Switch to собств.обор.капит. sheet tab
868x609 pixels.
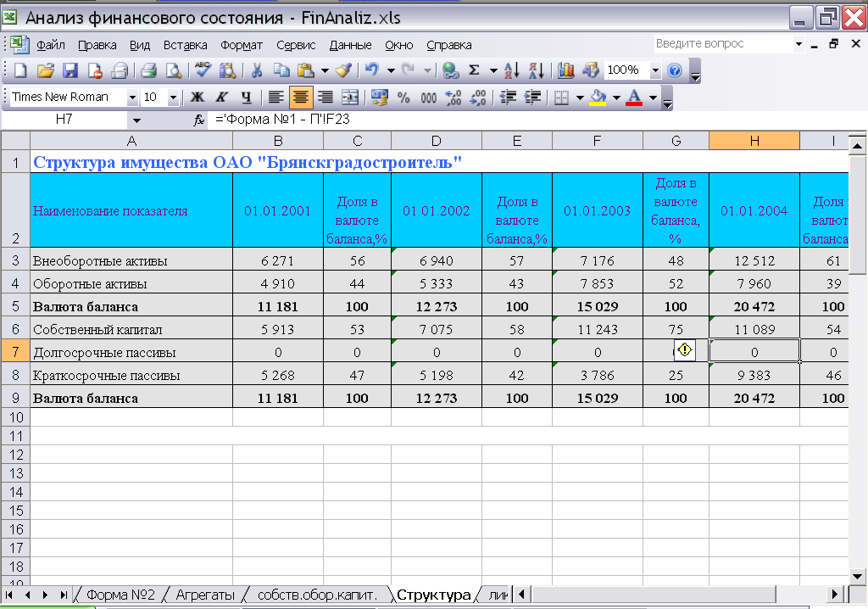pos(318,595)
